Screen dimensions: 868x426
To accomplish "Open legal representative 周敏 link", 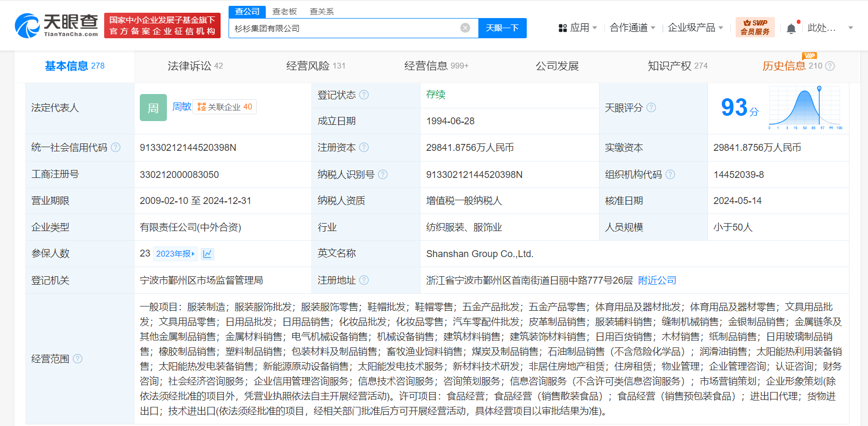I will point(182,107).
